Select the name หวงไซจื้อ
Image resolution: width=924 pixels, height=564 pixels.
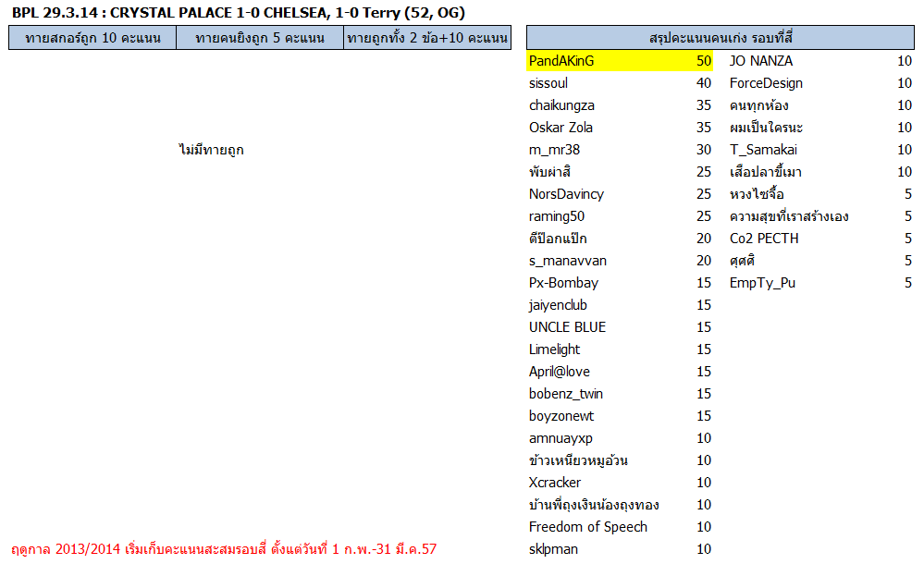pyautogui.click(x=757, y=194)
